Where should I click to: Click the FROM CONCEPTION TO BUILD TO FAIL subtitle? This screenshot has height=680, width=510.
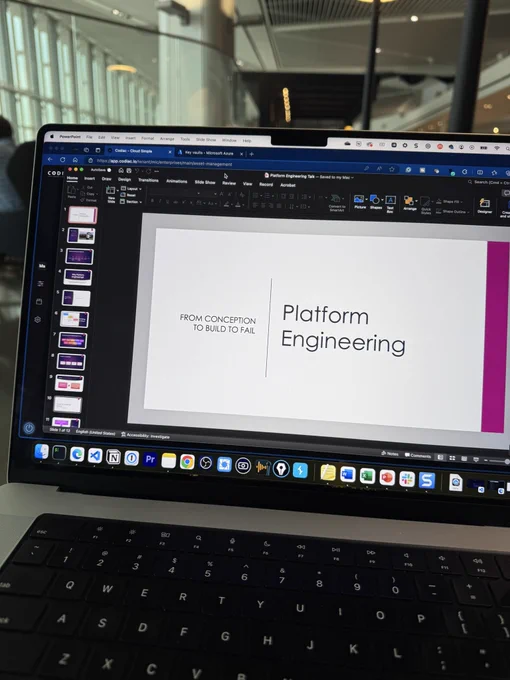(x=218, y=324)
